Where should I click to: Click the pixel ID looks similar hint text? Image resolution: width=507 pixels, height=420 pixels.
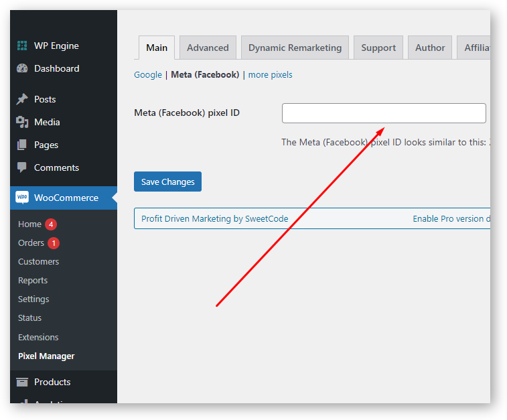click(386, 142)
